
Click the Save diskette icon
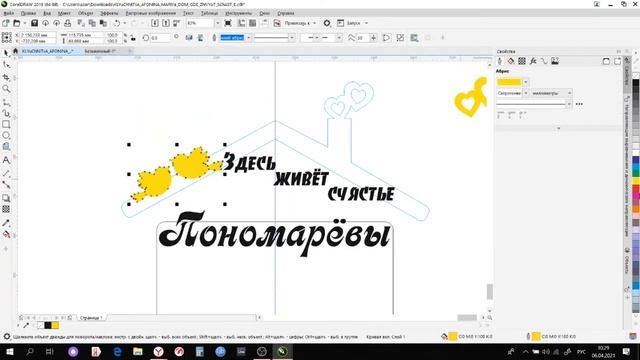(34, 23)
